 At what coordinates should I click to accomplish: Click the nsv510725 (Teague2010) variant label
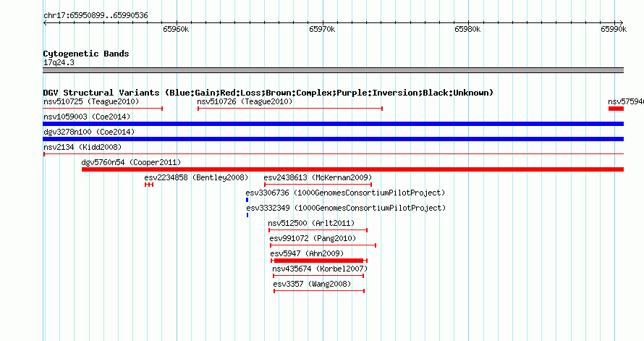point(91,101)
